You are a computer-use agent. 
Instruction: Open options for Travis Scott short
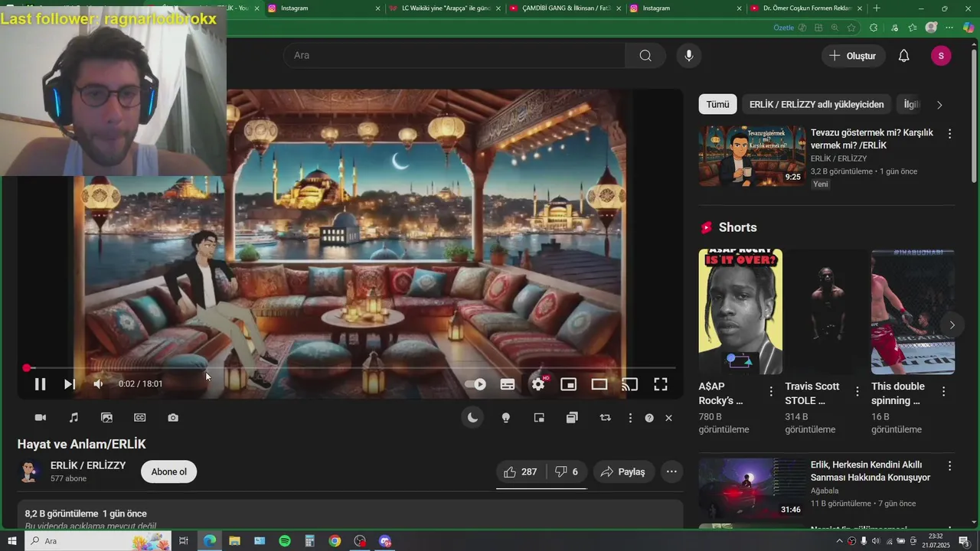857,392
